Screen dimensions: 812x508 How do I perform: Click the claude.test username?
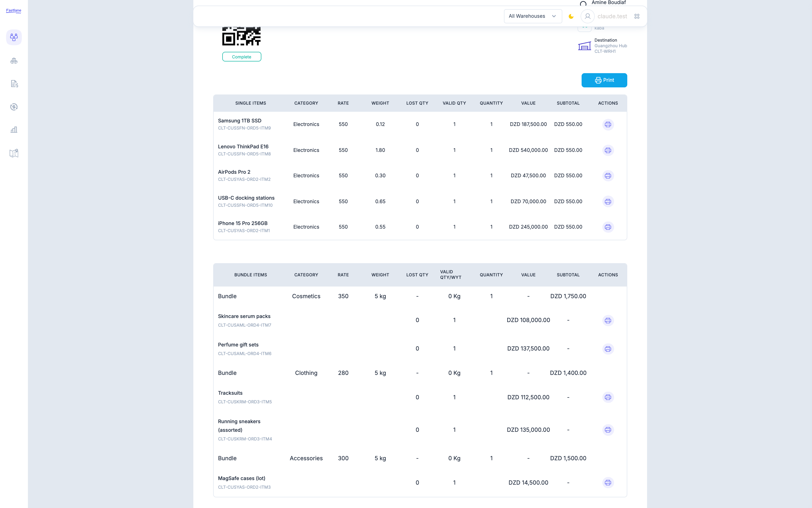(x=612, y=16)
